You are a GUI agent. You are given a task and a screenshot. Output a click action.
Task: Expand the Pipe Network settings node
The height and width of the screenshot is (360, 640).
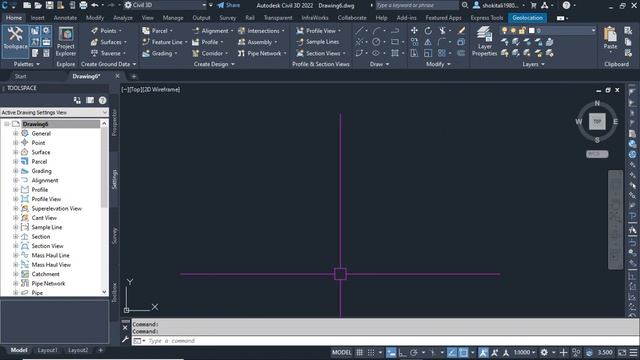click(x=16, y=284)
